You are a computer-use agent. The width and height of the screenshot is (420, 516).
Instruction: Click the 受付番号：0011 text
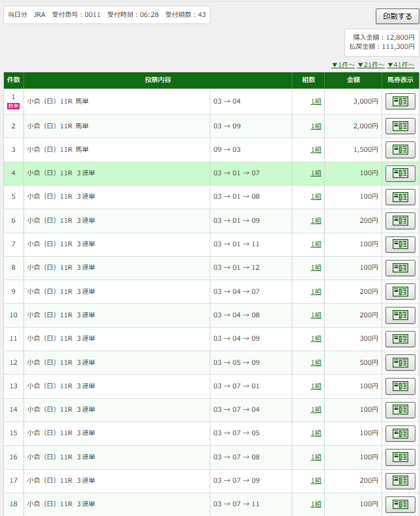[x=76, y=15]
